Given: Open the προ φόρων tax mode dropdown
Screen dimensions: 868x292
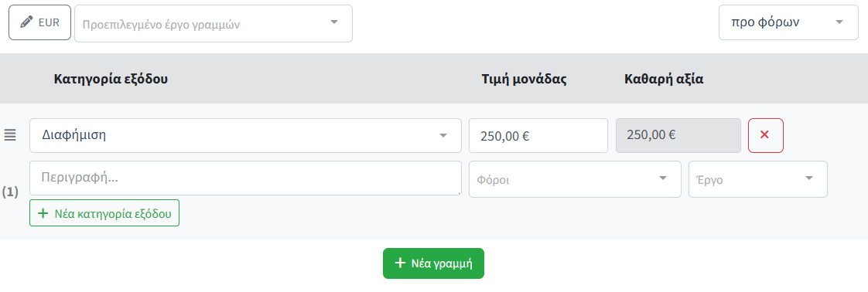Looking at the screenshot, I should click(x=788, y=22).
